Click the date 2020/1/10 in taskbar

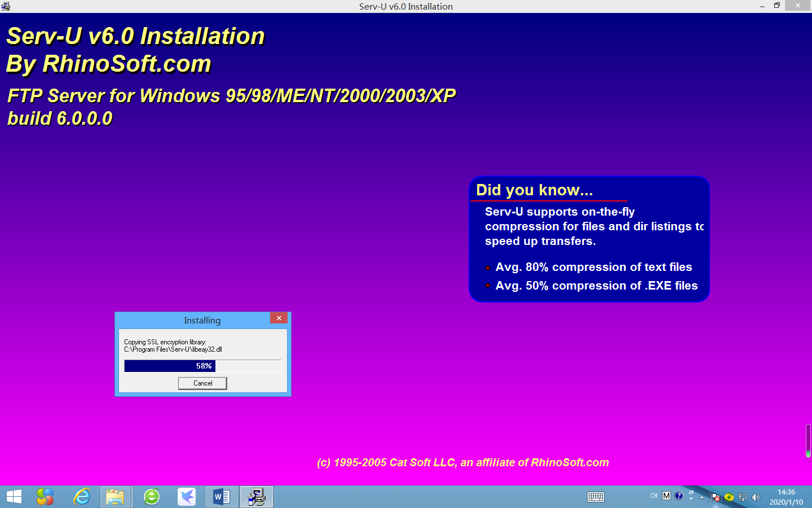[x=786, y=502]
